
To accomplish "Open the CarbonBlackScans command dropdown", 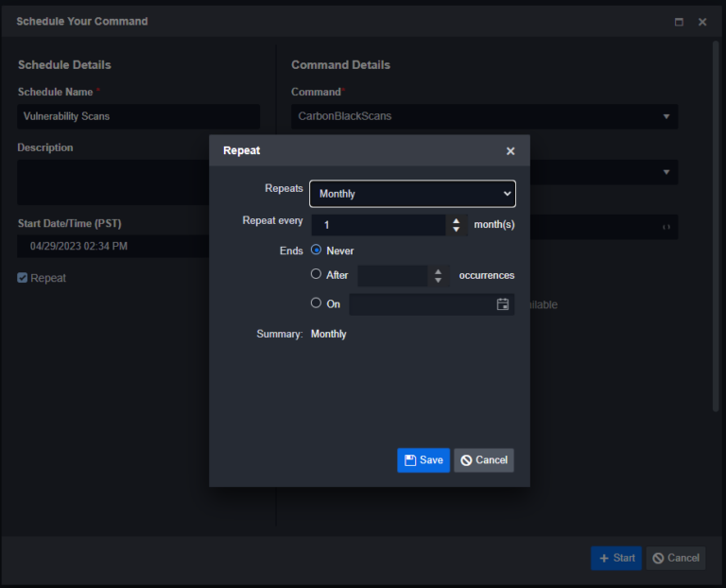I will pyautogui.click(x=484, y=116).
